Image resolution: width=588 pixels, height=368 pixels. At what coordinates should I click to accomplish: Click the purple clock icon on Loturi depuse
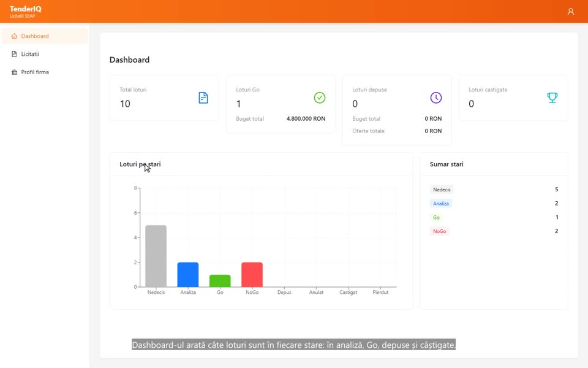click(x=435, y=98)
